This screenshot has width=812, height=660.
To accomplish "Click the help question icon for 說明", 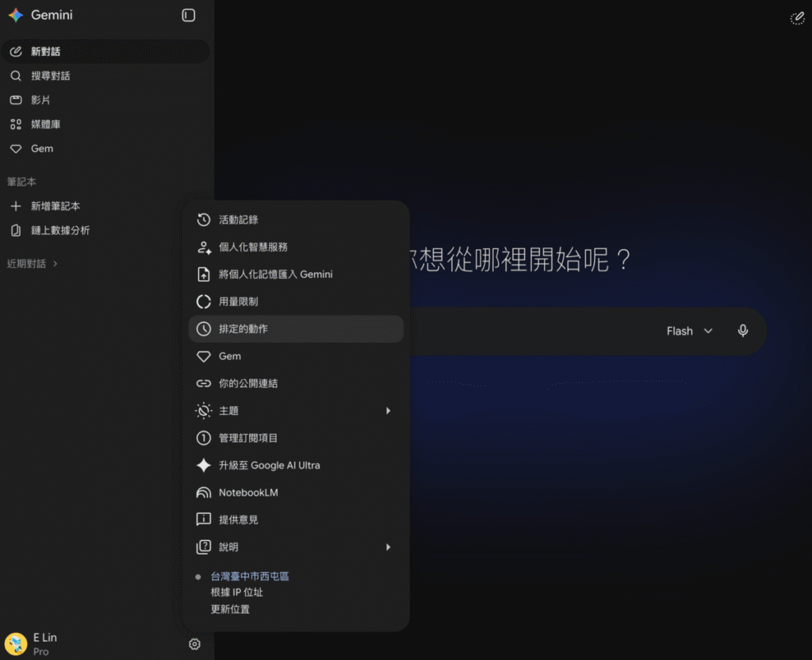I will pos(204,547).
